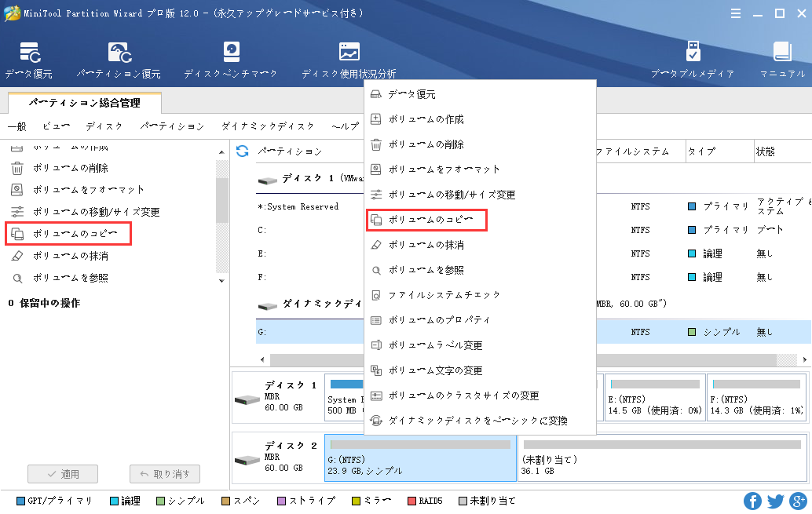Select the パーティション総合管理 tab
This screenshot has width=812, height=514.
click(x=84, y=103)
